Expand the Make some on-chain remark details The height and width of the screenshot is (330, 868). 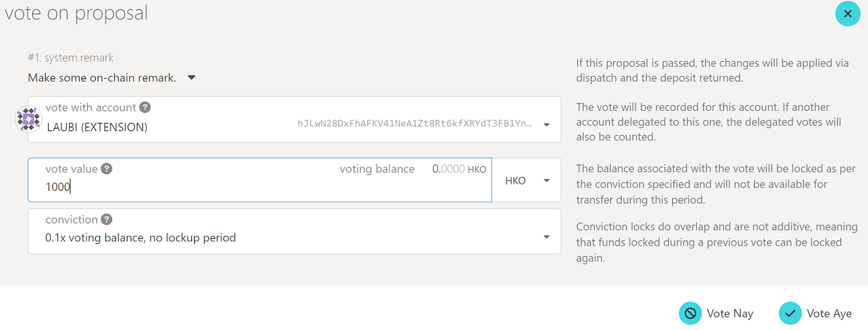pos(192,78)
